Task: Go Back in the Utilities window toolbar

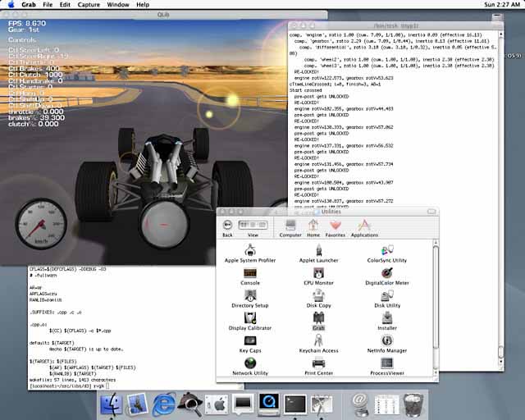Action: [x=228, y=226]
